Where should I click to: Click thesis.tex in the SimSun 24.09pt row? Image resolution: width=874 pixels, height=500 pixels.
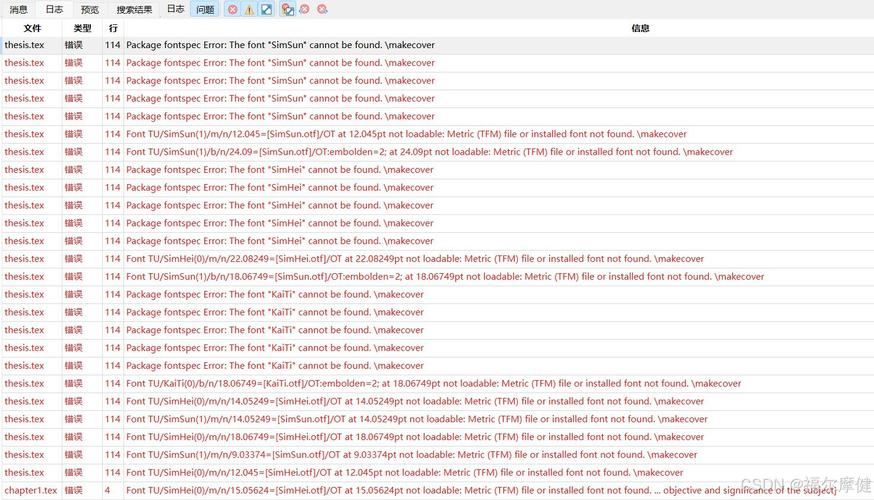pyautogui.click(x=24, y=152)
